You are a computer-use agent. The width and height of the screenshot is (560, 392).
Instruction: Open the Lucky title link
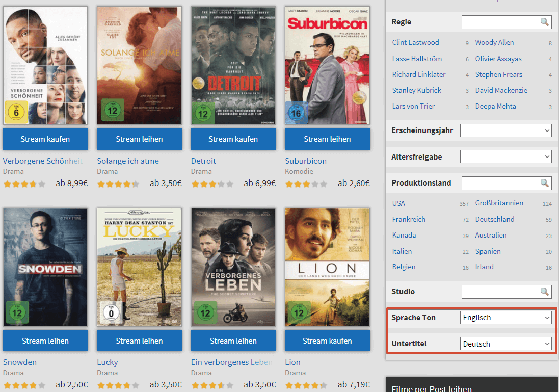point(107,362)
